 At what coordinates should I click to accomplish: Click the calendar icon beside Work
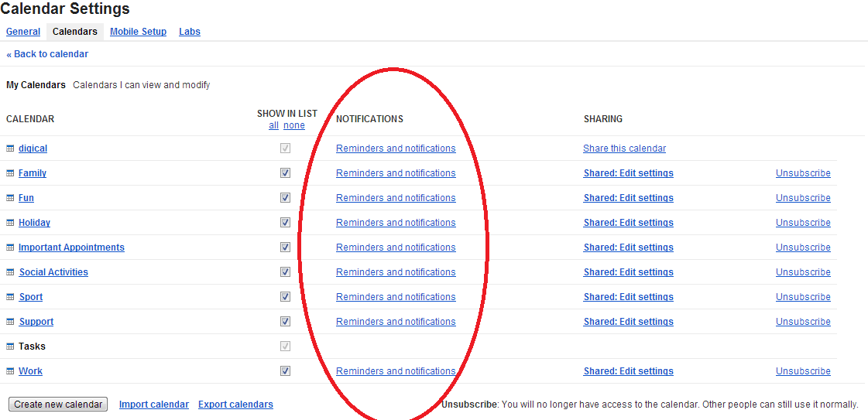coord(10,371)
